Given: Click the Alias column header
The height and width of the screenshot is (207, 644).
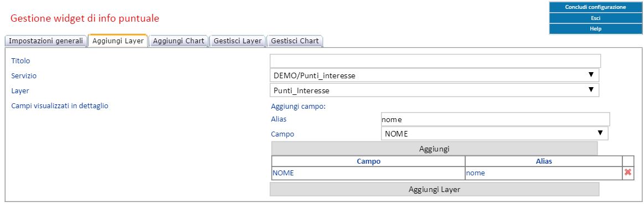Looking at the screenshot, I should [544, 161].
